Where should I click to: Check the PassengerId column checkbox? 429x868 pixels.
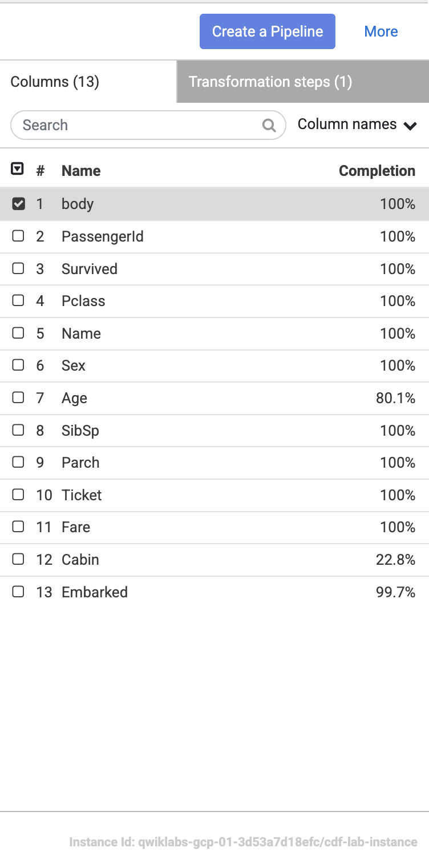18,236
